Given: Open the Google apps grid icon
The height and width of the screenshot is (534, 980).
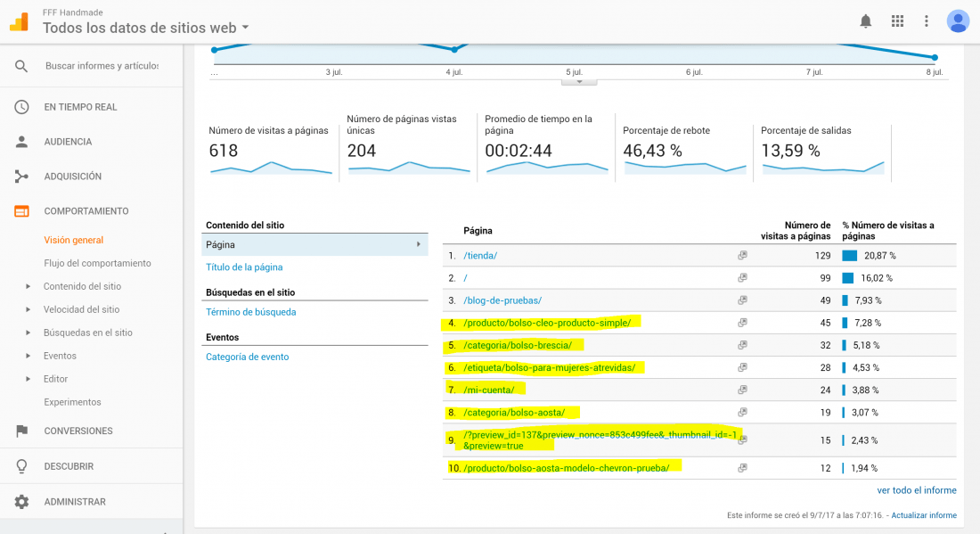Looking at the screenshot, I should coord(897,21).
